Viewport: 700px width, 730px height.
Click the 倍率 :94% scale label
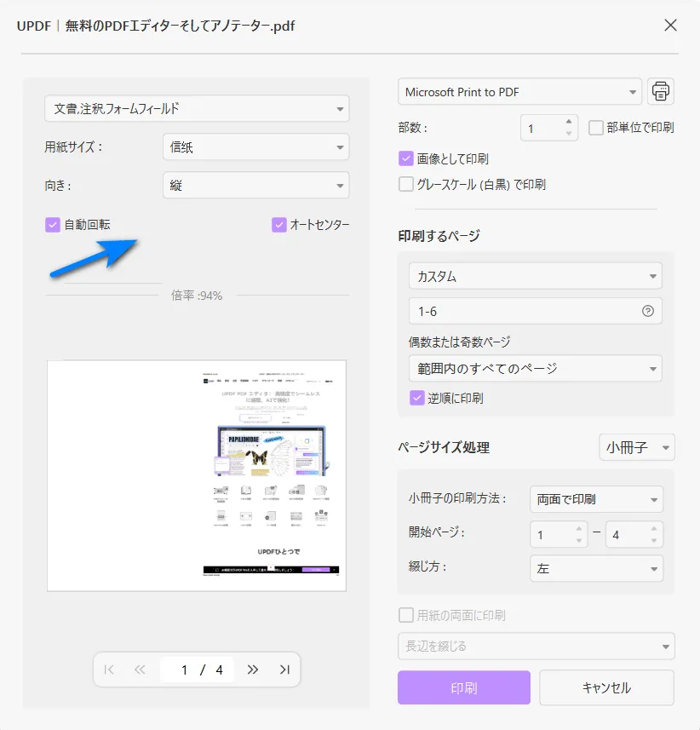197,296
